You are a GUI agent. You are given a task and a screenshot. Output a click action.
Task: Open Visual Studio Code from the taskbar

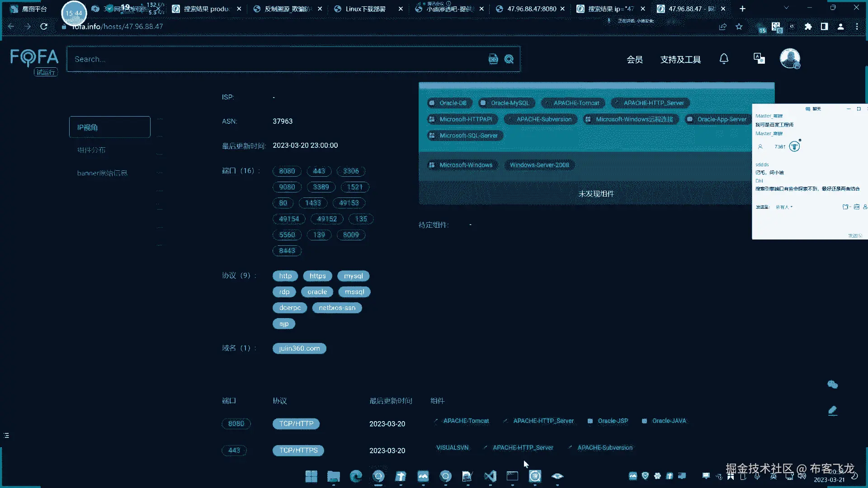(490, 476)
